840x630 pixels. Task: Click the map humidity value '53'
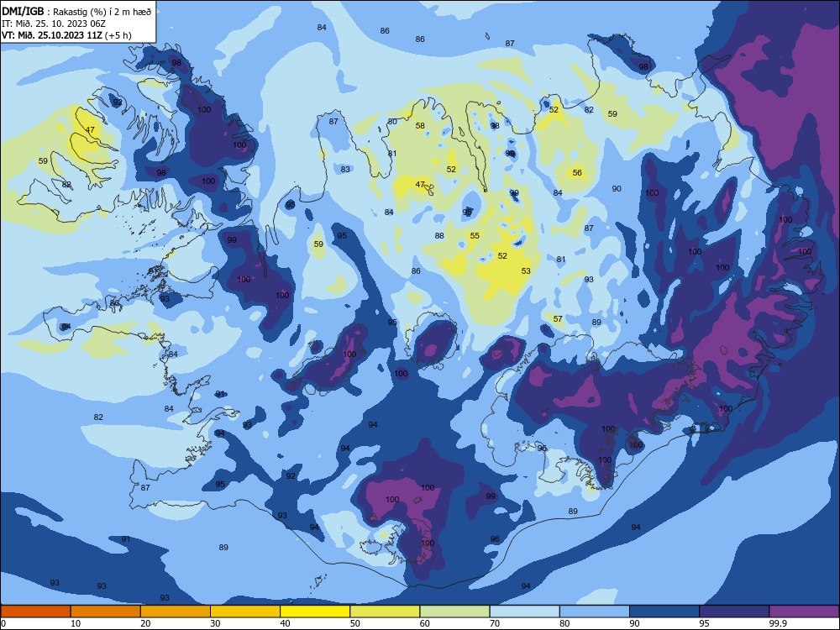526,271
